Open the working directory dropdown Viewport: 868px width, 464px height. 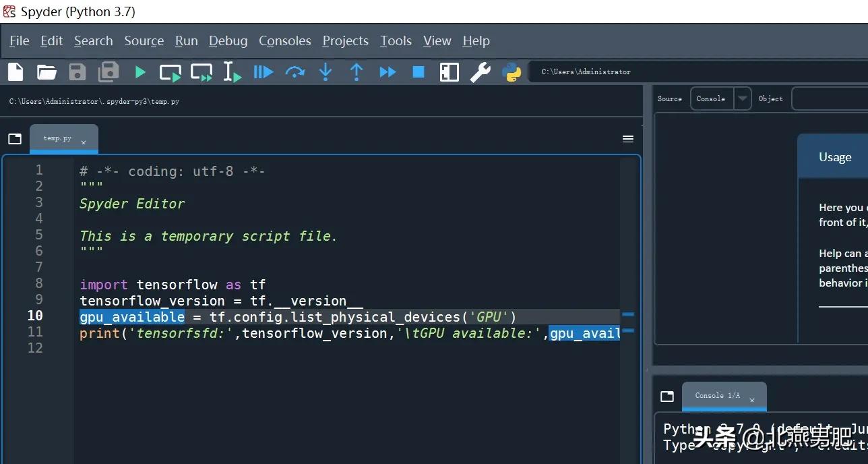741,71
